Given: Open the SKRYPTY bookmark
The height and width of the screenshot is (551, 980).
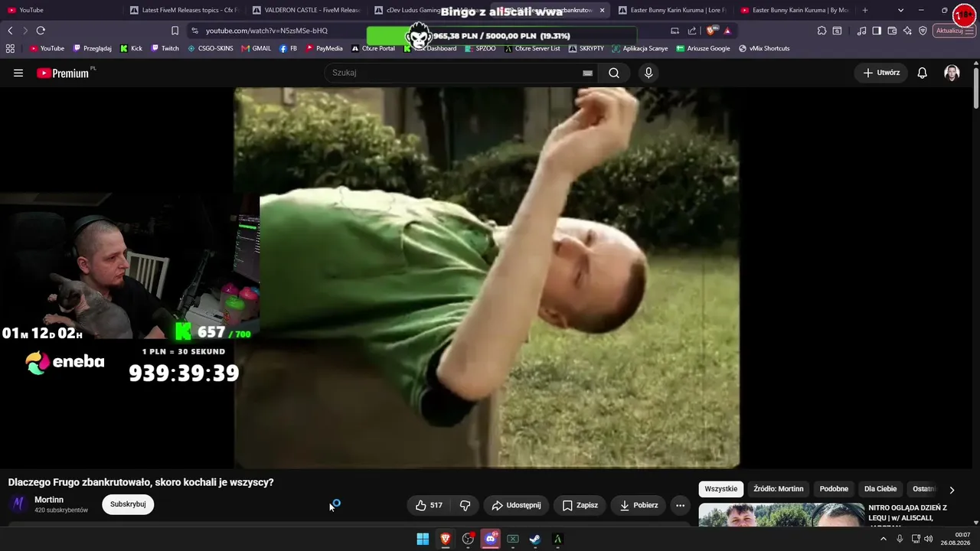Looking at the screenshot, I should (x=586, y=48).
